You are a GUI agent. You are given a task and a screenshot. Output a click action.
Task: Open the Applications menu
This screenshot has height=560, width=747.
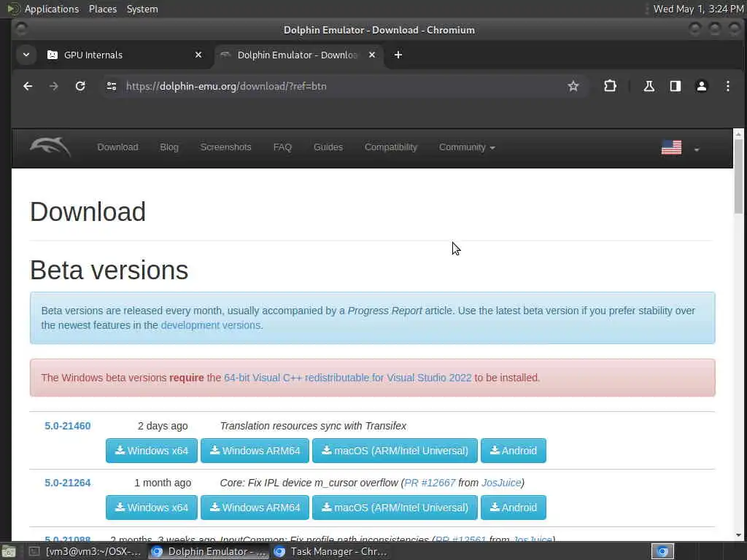52,9
